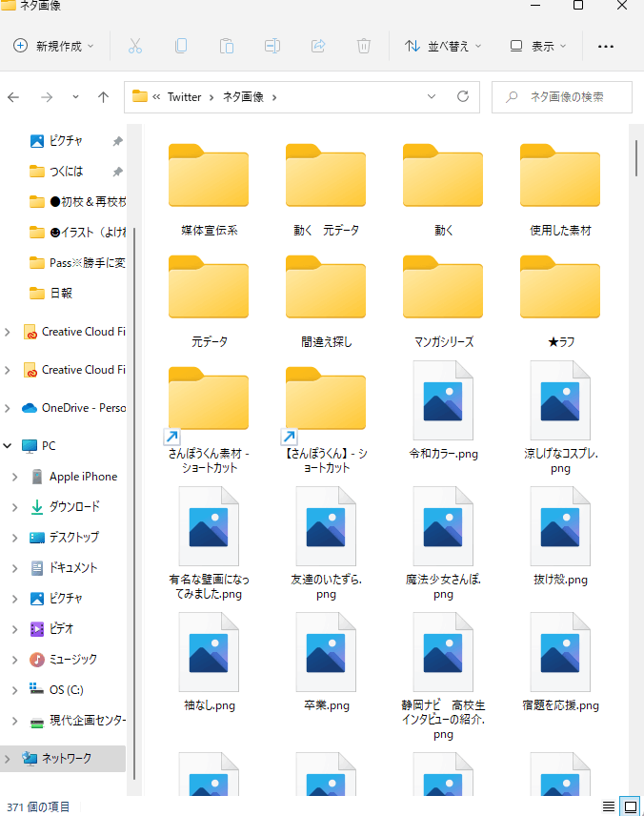Expand the Apple iPhone tree node

[14, 477]
